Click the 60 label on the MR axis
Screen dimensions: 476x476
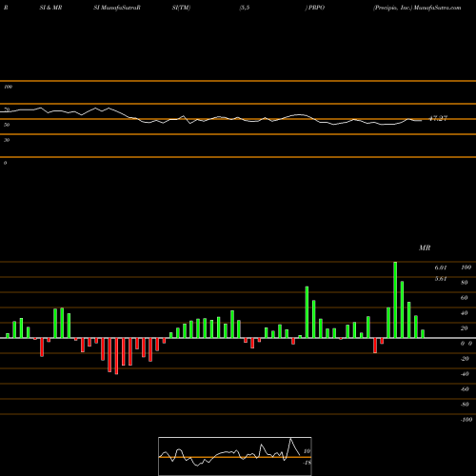coord(465,298)
